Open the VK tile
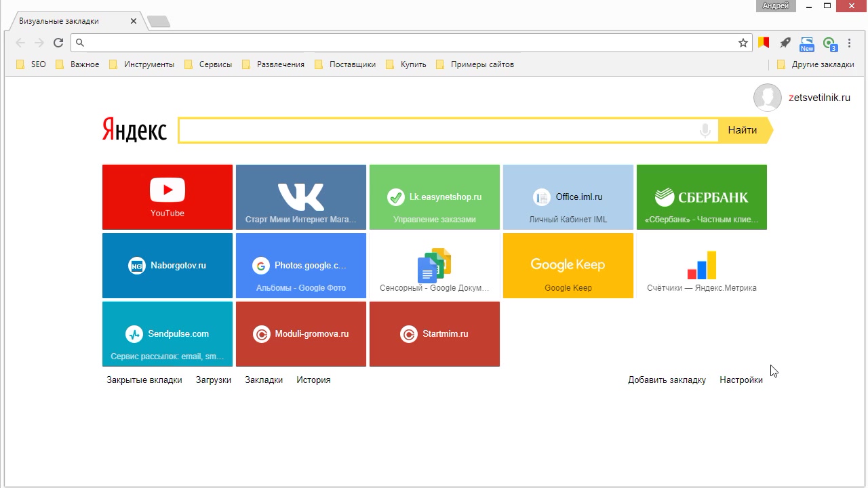This screenshot has height=488, width=868. coord(301,197)
